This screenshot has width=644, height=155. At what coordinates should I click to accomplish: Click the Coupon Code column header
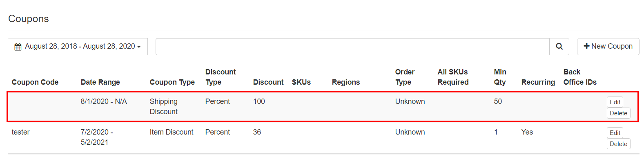coord(35,82)
